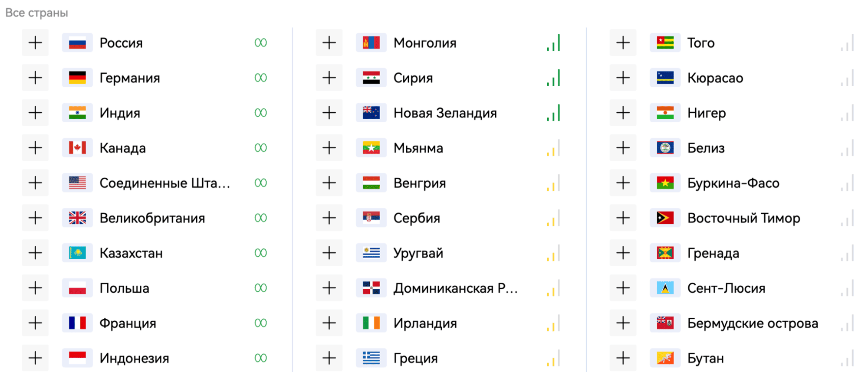This screenshot has width=868, height=372.
Task: Click the infinity icon beside Франция
Action: point(260,323)
